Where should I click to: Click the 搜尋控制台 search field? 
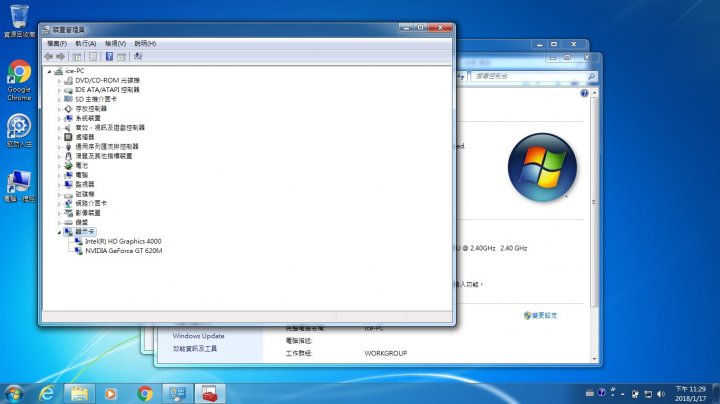tap(529, 76)
